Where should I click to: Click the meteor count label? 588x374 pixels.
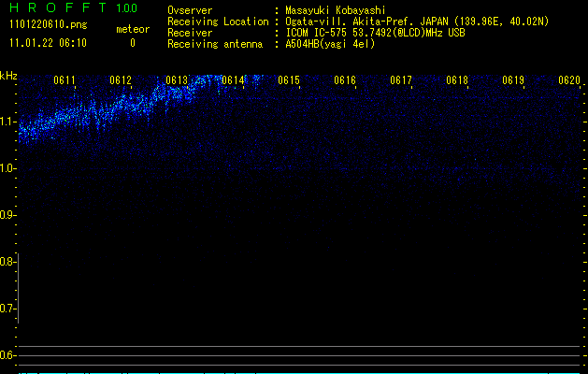coord(133,29)
